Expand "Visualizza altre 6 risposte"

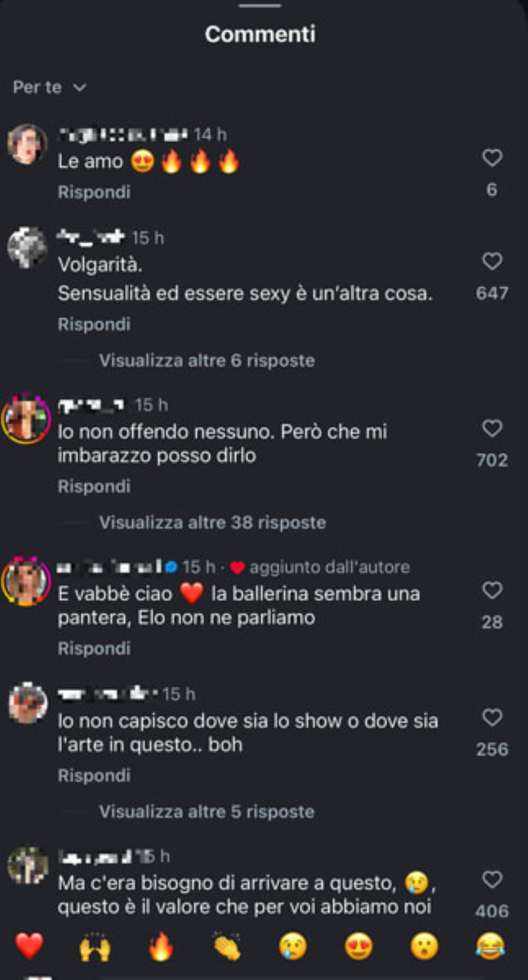coord(207,361)
